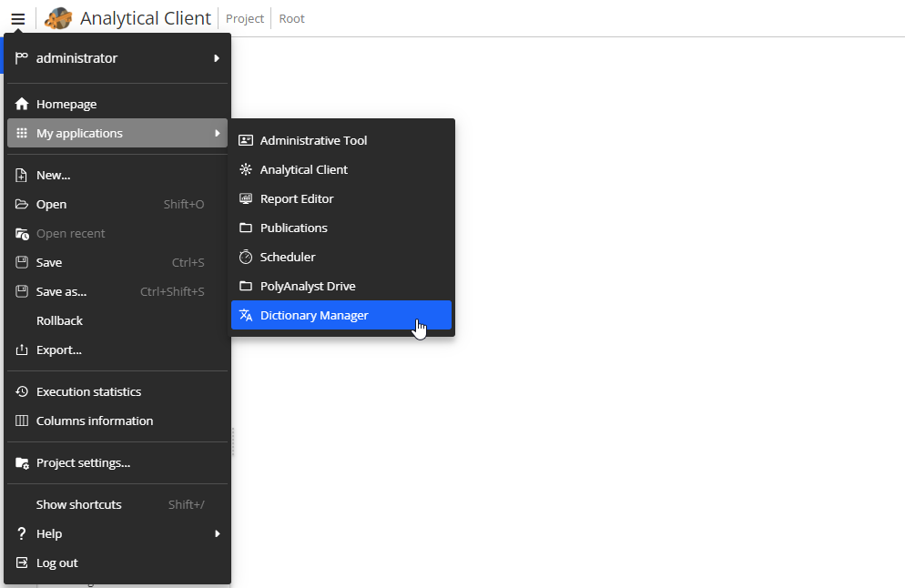Select the New... menu item
This screenshot has height=588, width=905.
pos(53,175)
